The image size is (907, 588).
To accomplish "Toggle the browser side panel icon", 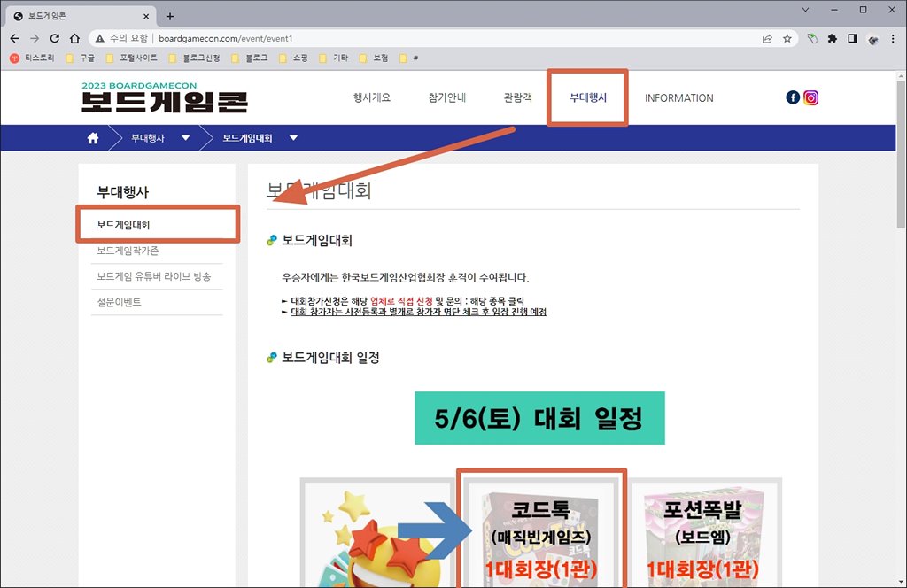I will click(x=853, y=39).
